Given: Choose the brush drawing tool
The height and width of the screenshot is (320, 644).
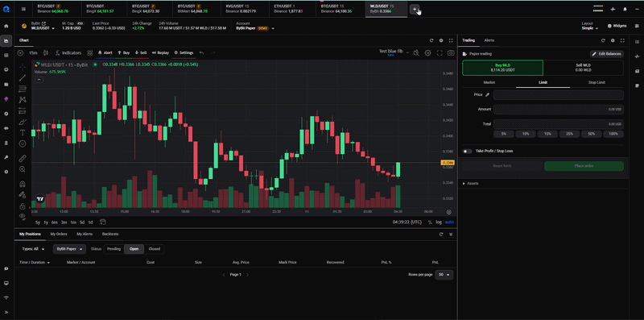Looking at the screenshot, I should click(x=23, y=122).
